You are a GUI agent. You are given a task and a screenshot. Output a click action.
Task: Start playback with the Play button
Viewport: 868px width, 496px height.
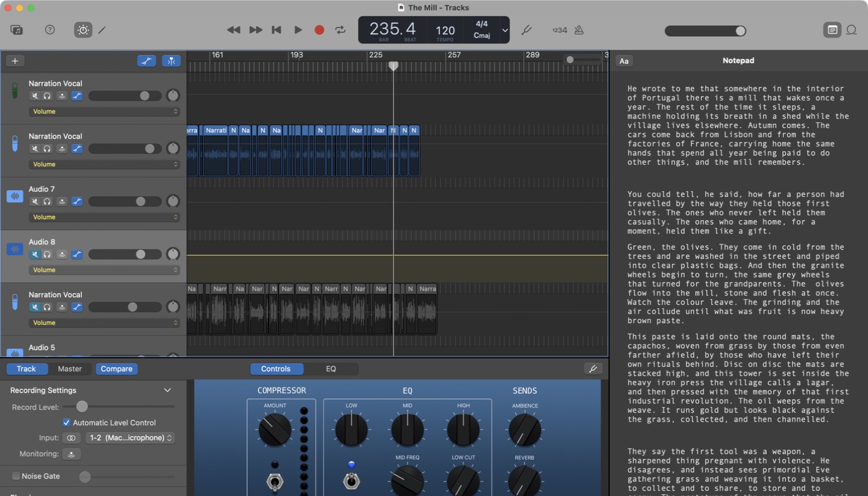(298, 30)
